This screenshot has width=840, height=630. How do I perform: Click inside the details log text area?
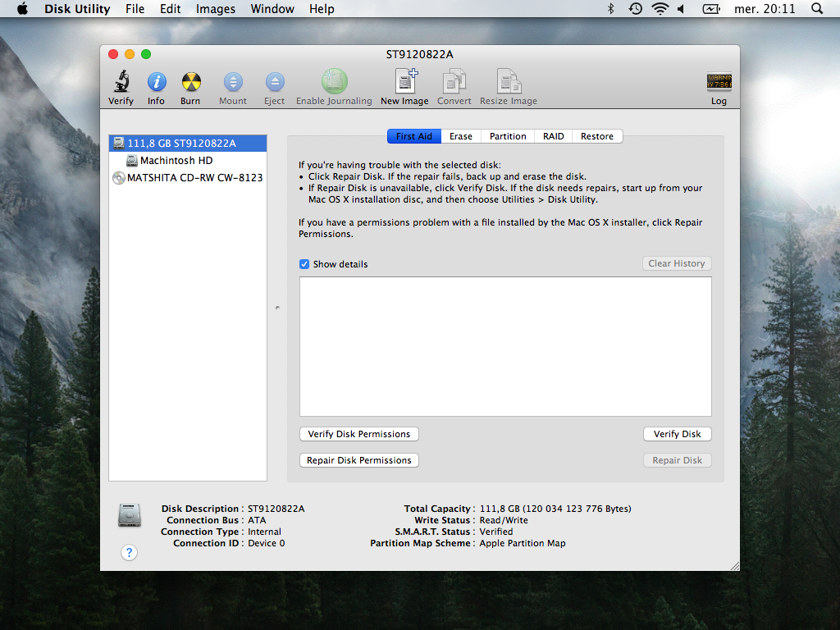point(505,347)
